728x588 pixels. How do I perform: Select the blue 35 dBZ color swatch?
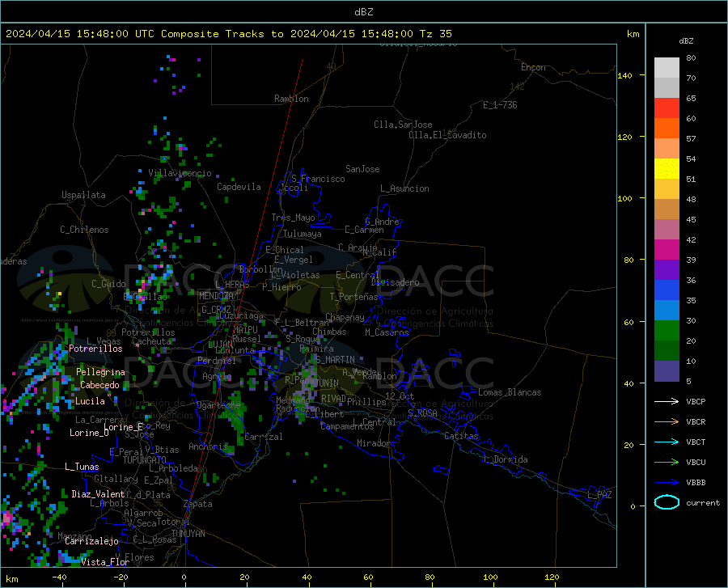[667, 290]
